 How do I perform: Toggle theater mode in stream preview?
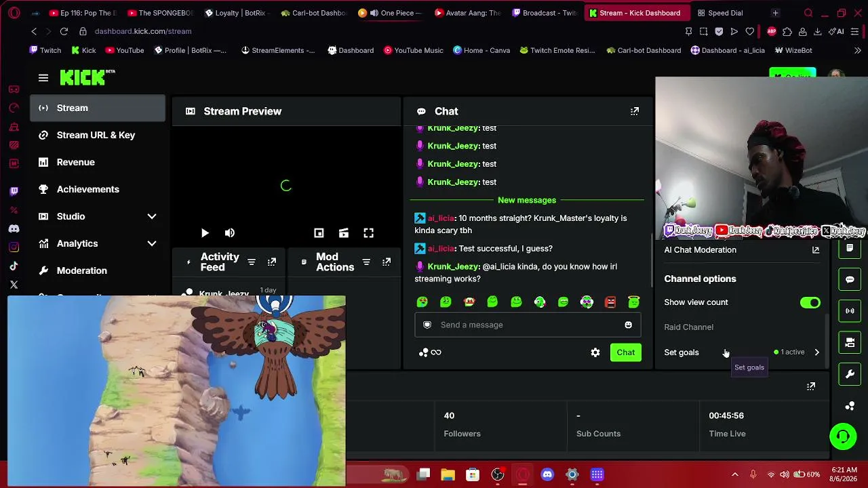tap(344, 233)
